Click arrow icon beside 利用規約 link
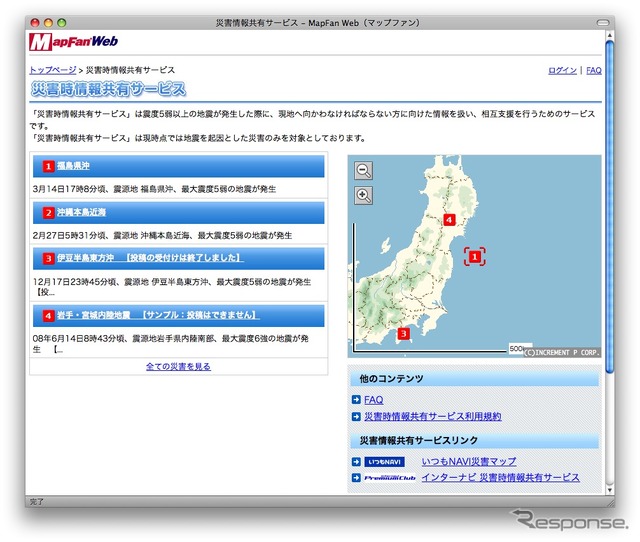 coord(356,416)
